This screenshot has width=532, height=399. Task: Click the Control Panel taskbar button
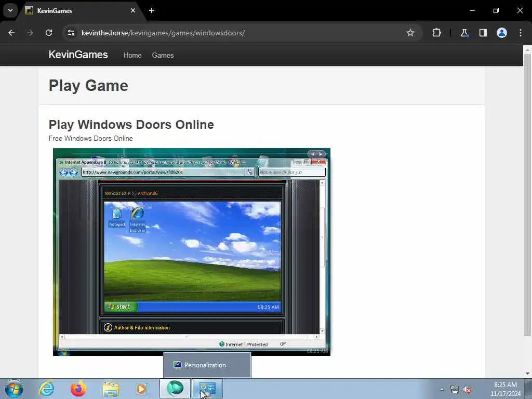207,389
